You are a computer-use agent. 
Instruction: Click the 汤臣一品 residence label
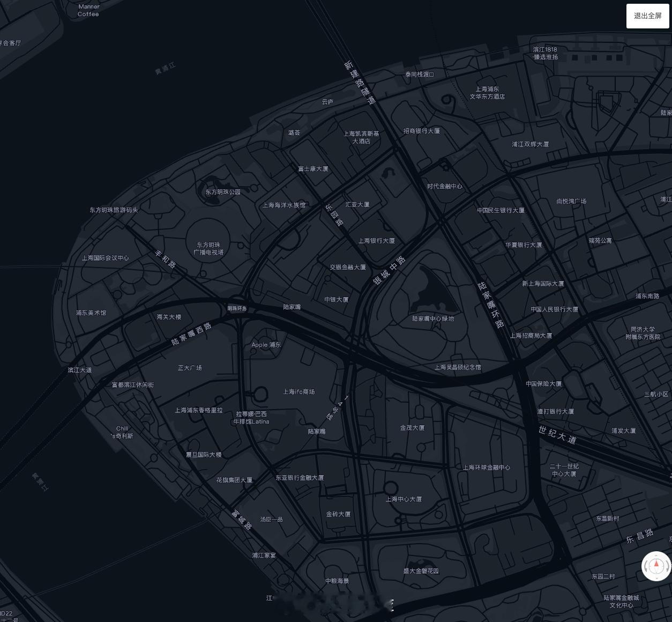[272, 520]
